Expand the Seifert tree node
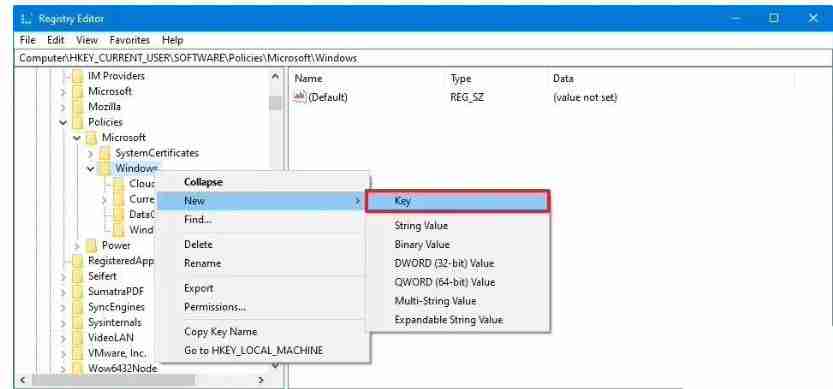 click(x=63, y=276)
